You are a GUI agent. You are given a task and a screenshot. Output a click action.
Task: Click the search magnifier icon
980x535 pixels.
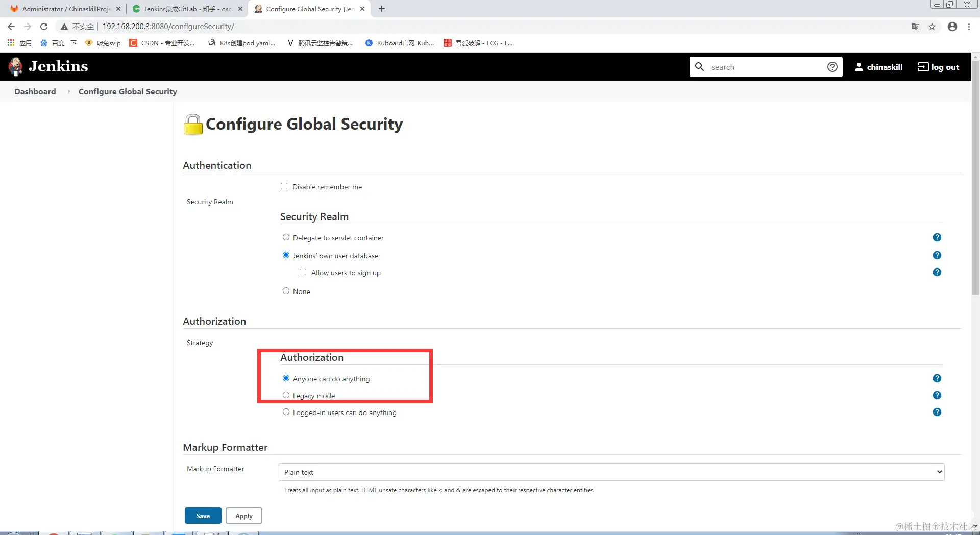point(700,67)
